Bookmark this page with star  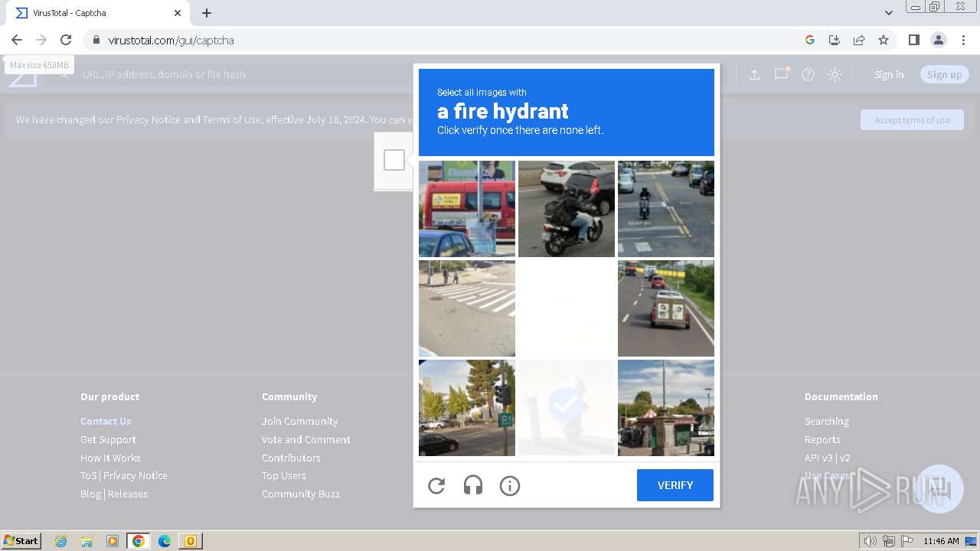click(x=884, y=40)
